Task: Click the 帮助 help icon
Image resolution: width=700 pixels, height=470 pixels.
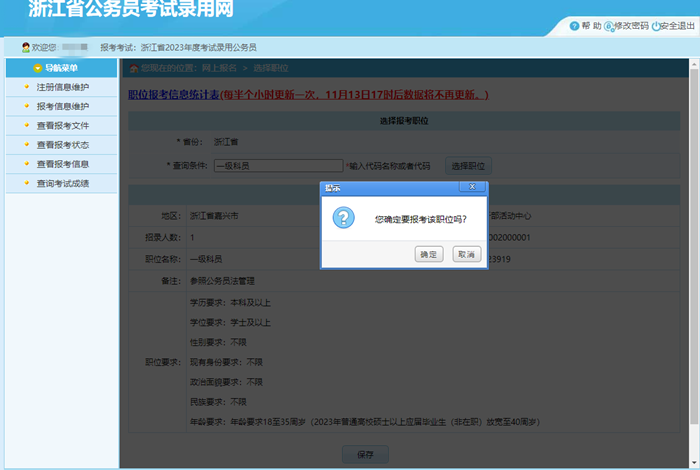Action: (574, 26)
